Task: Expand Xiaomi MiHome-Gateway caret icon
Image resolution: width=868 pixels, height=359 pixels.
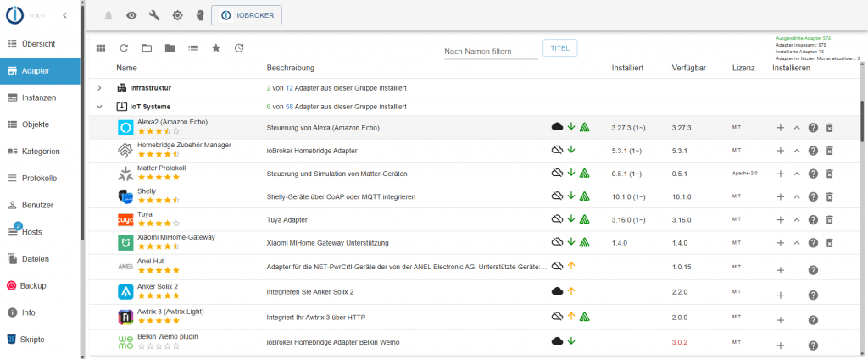Action: tap(797, 243)
